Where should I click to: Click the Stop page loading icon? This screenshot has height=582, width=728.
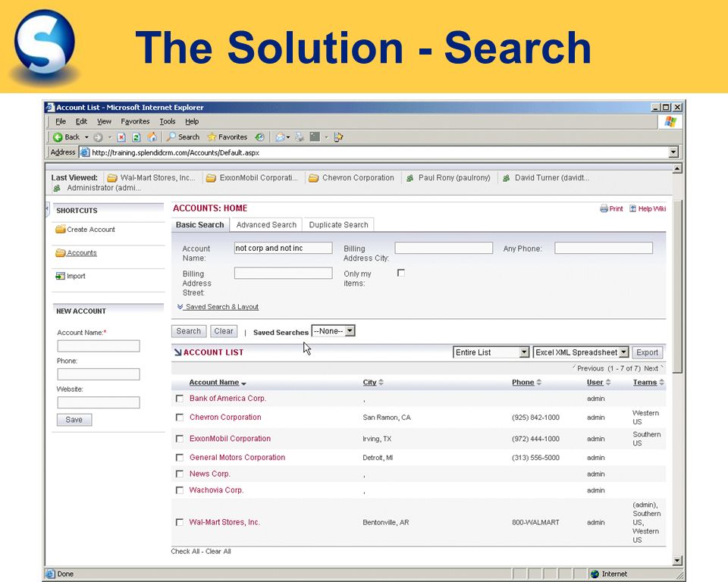pos(121,137)
